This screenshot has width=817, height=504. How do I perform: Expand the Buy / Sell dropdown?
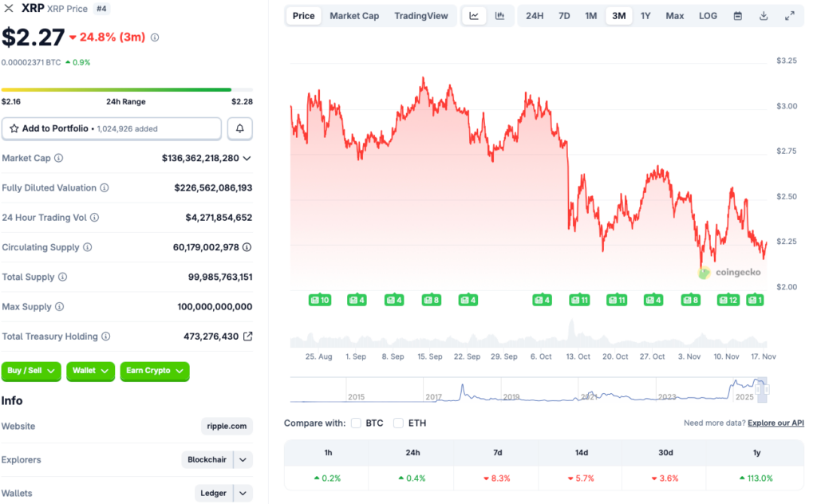(31, 371)
